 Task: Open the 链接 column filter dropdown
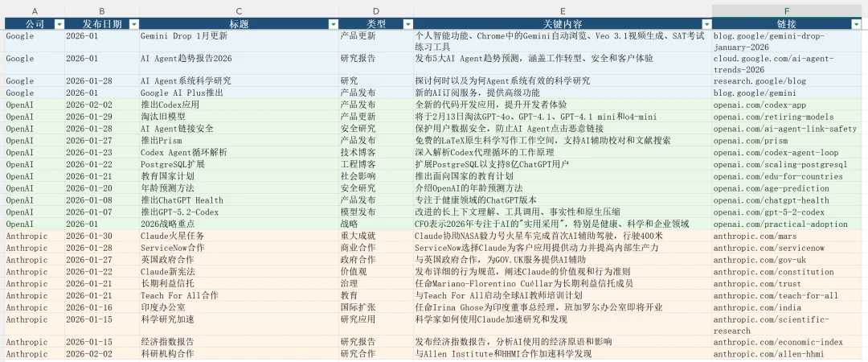click(855, 24)
